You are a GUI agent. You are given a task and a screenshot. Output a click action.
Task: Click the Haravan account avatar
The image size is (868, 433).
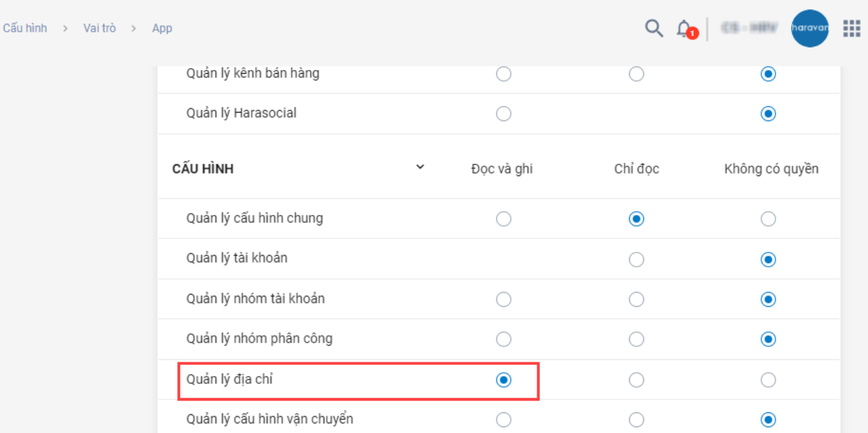pyautogui.click(x=810, y=28)
